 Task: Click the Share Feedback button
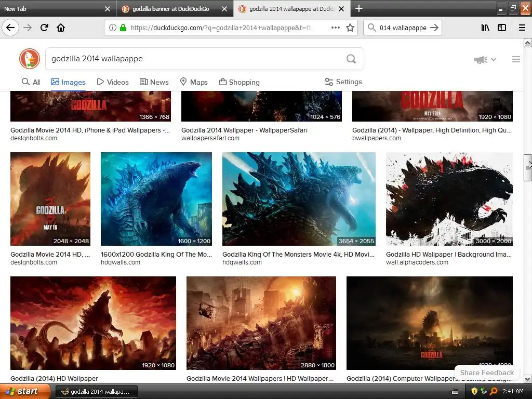[x=487, y=373]
